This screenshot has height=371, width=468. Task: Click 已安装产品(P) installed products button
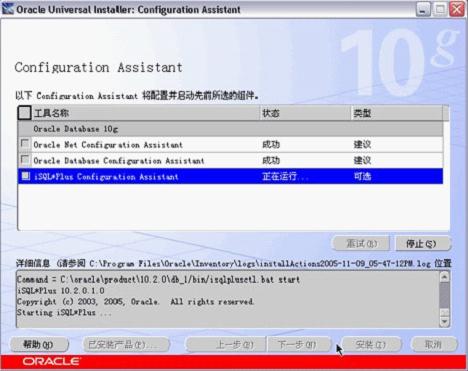125,344
